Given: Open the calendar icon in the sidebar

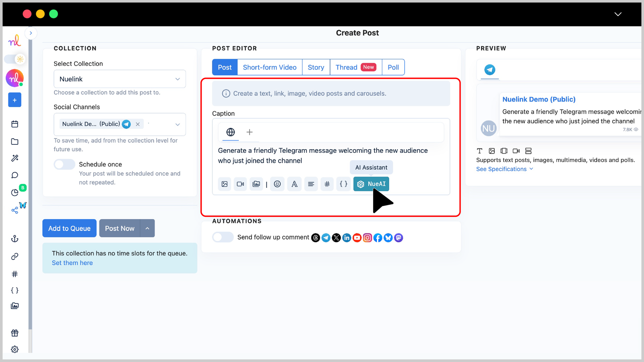Looking at the screenshot, I should (14, 124).
